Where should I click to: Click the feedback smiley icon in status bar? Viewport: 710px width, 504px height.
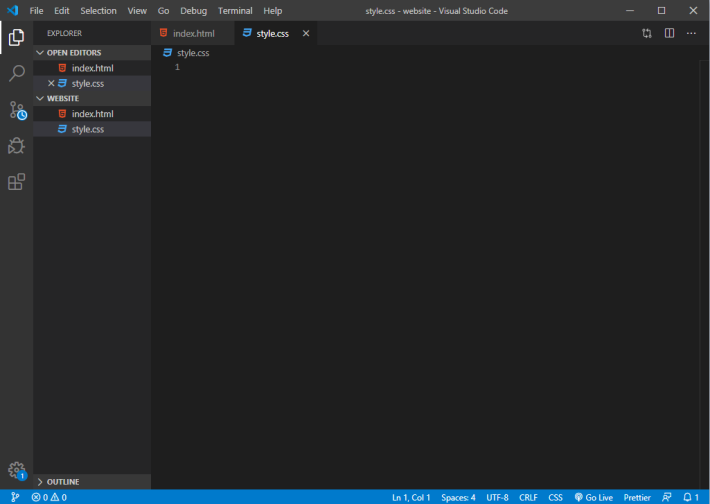(x=667, y=497)
